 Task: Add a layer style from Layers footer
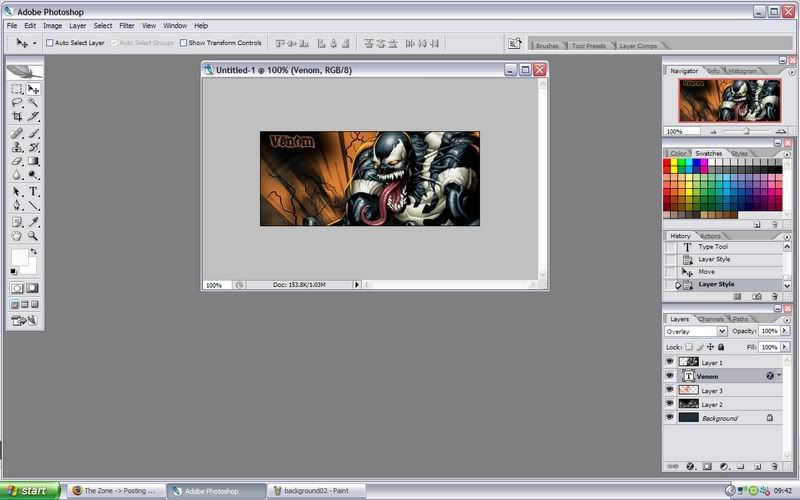click(690, 466)
